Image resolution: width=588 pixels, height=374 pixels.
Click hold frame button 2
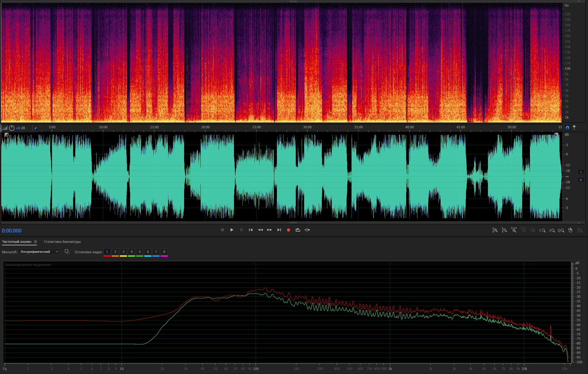115,252
